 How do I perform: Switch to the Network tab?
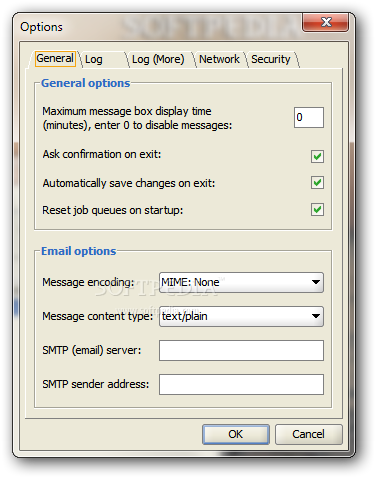(219, 59)
